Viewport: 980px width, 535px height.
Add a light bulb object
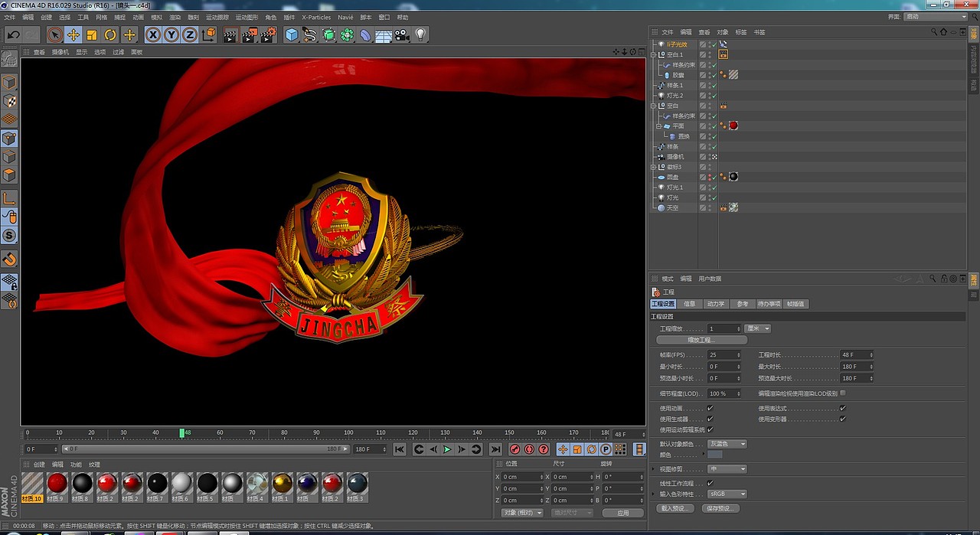click(420, 34)
